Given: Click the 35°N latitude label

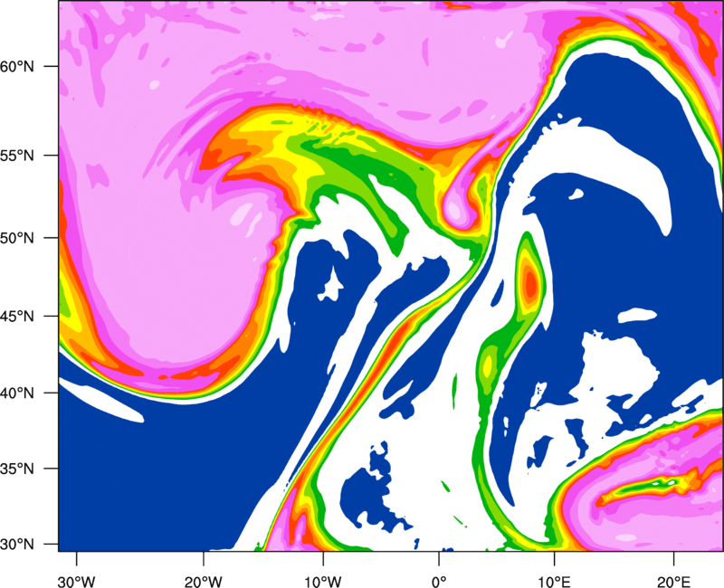Looking at the screenshot, I should coord(17,469).
